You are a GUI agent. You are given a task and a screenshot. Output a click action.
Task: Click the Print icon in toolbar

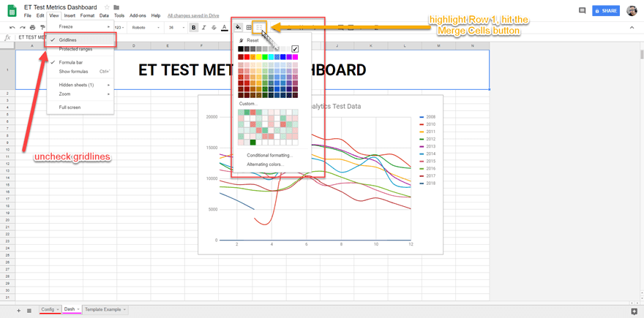(32, 28)
